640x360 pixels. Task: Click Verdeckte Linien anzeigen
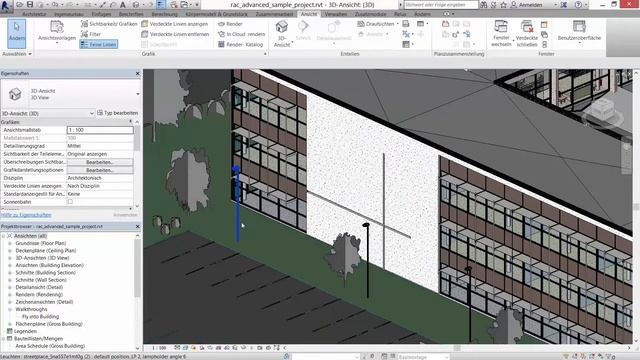175,24
